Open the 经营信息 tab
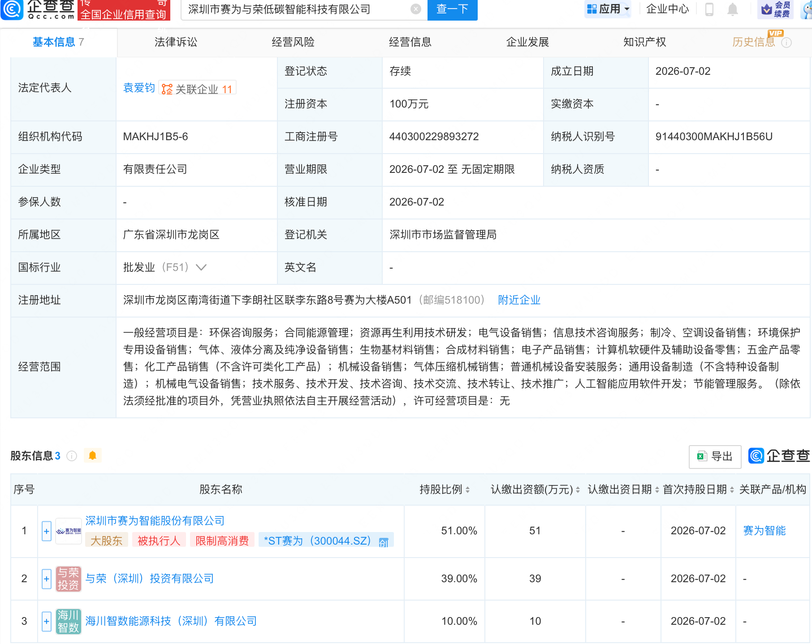 [410, 42]
